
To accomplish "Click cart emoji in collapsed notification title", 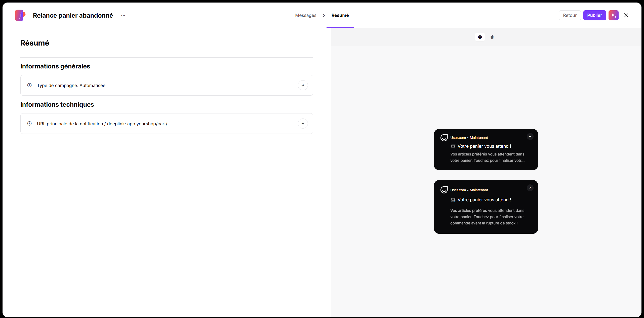I will [x=453, y=146].
